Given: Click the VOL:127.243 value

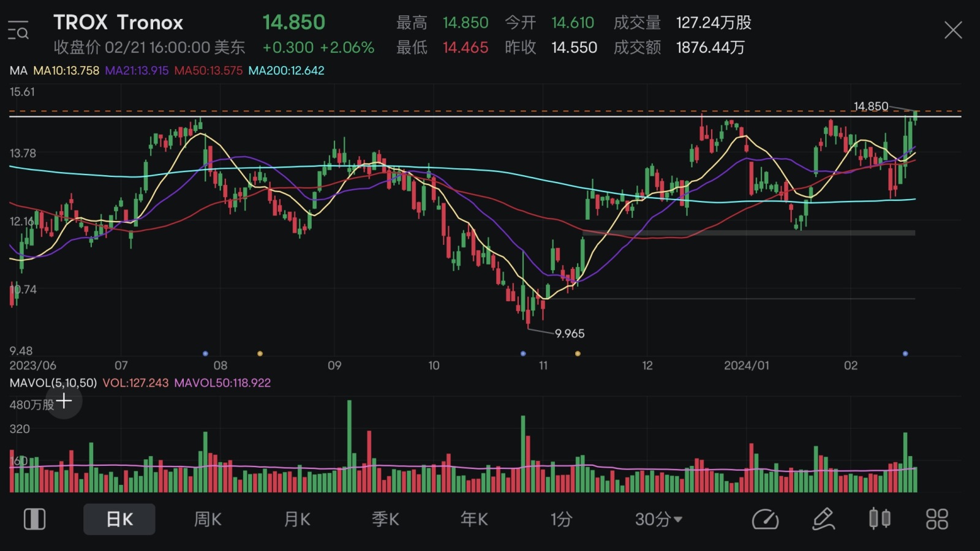Looking at the screenshot, I should (135, 383).
